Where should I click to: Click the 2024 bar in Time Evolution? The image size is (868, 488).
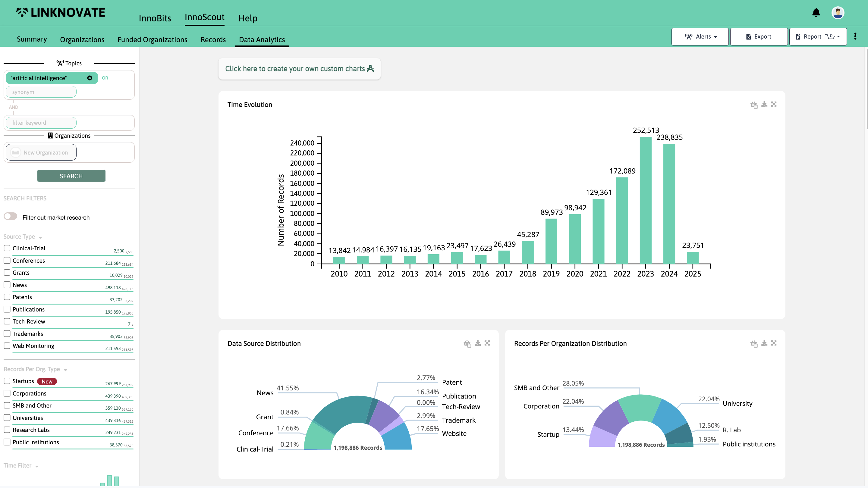point(669,204)
